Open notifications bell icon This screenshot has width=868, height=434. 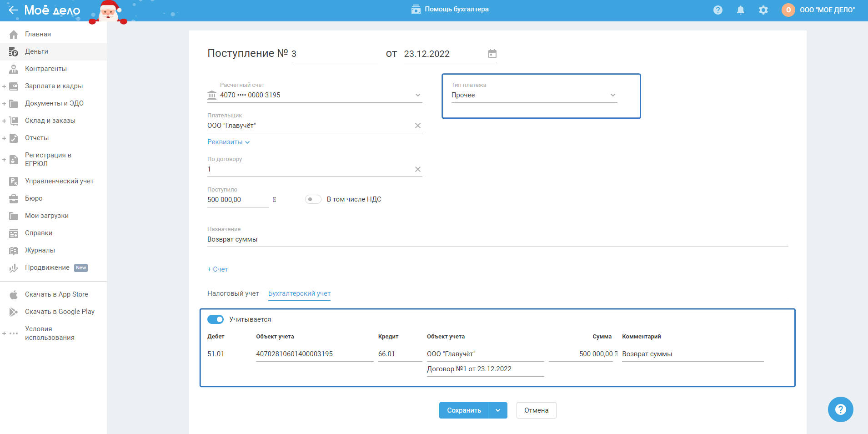(x=740, y=10)
